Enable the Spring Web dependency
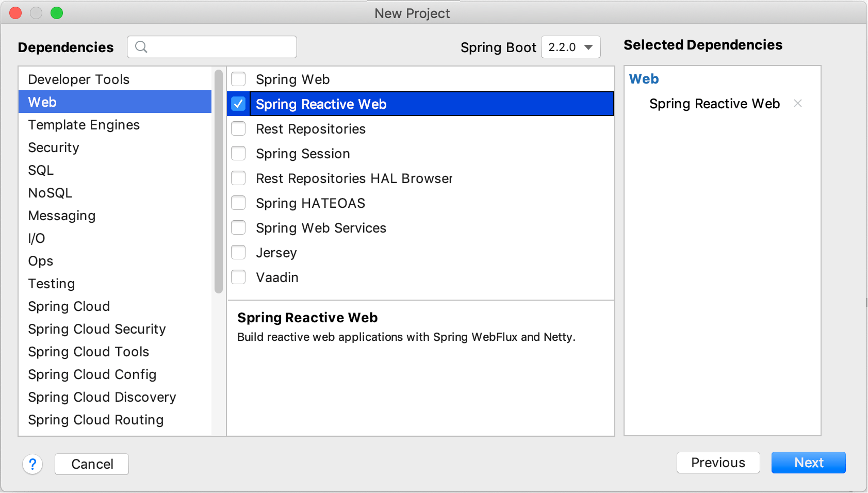868x493 pixels. click(238, 79)
